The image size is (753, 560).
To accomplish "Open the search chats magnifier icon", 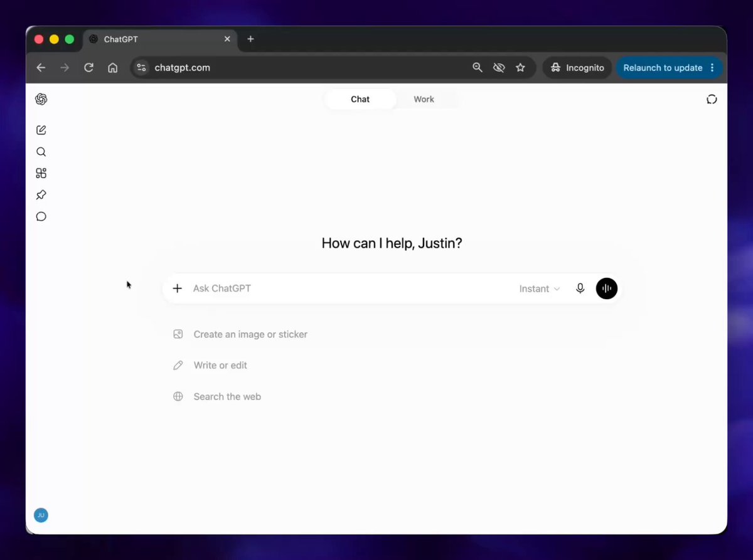I will (41, 152).
